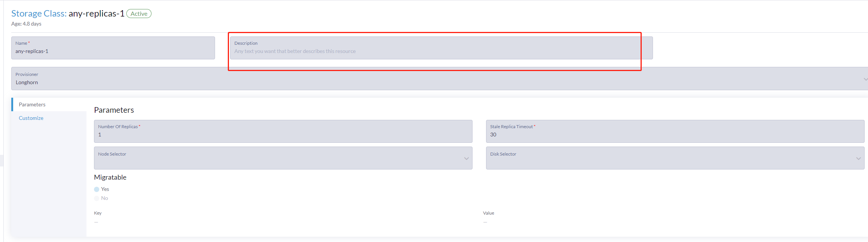Image resolution: width=868 pixels, height=242 pixels.
Task: Click the Node Selector chevron arrow
Action: [467, 159]
